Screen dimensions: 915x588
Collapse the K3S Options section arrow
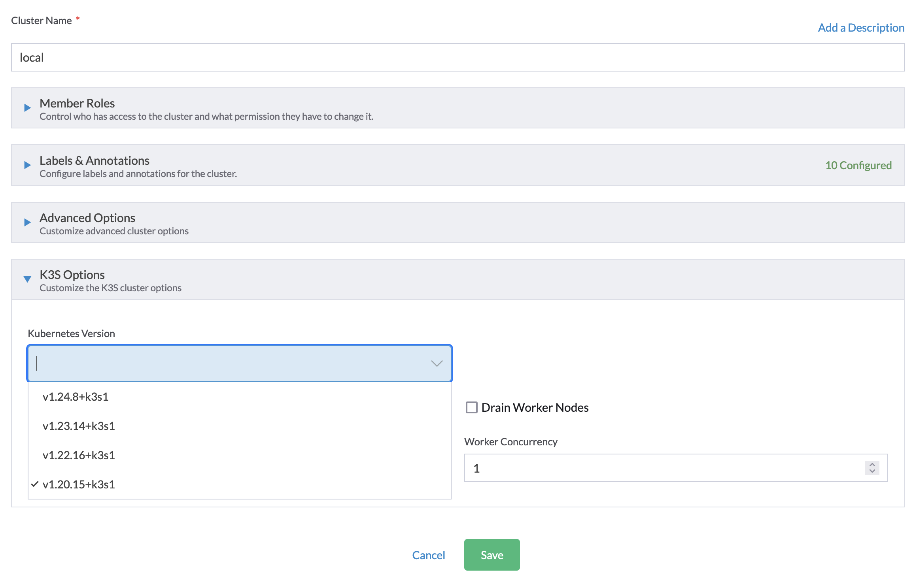[x=27, y=279]
